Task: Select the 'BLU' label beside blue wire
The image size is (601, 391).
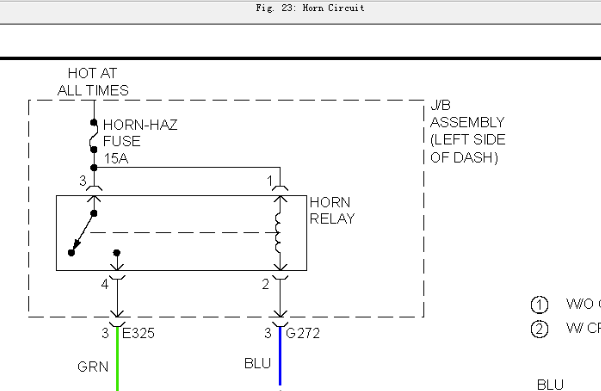Action: 258,363
